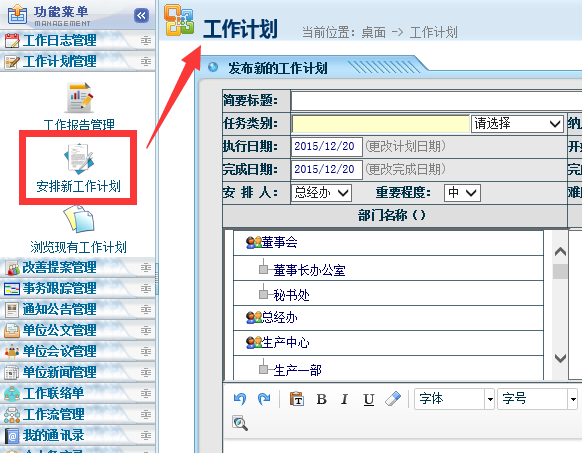582x453 pixels.
Task: Open the 工作报告管理 icon
Action: (79, 98)
